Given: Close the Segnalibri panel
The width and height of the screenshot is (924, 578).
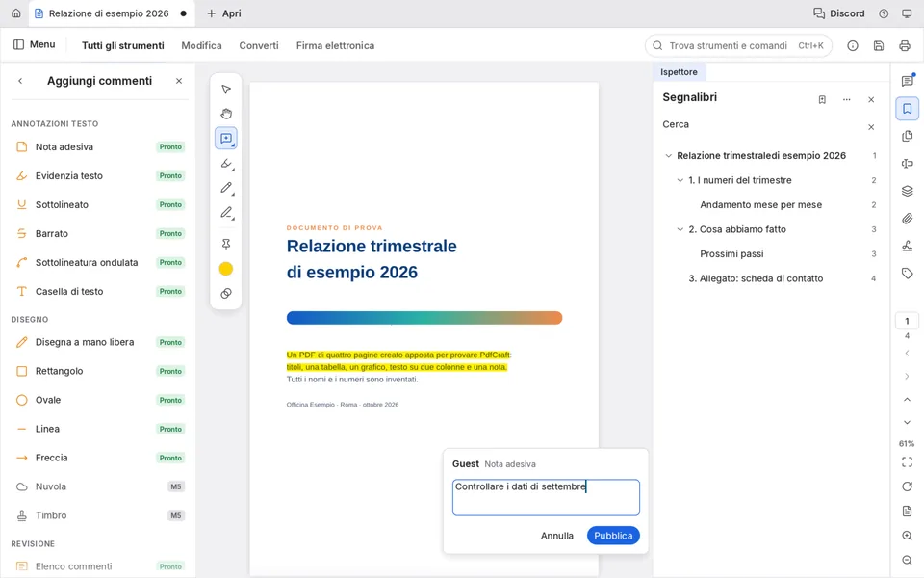Looking at the screenshot, I should click(x=871, y=99).
